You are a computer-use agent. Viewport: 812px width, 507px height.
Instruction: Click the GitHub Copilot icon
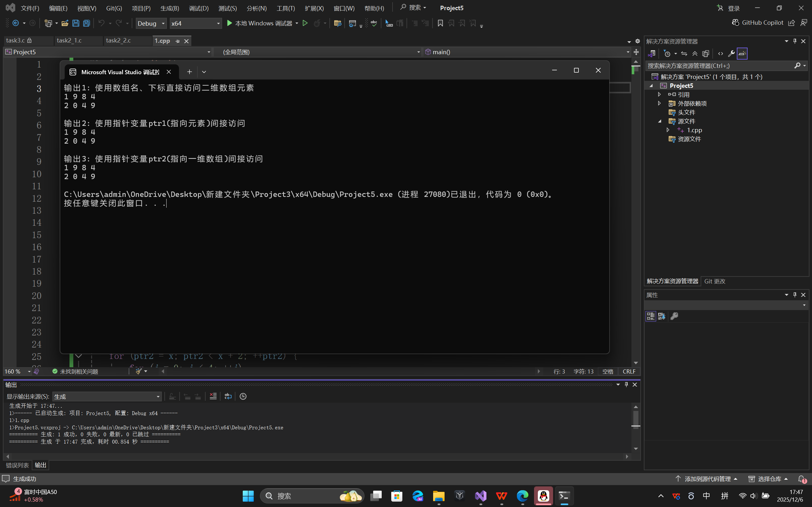[736, 23]
